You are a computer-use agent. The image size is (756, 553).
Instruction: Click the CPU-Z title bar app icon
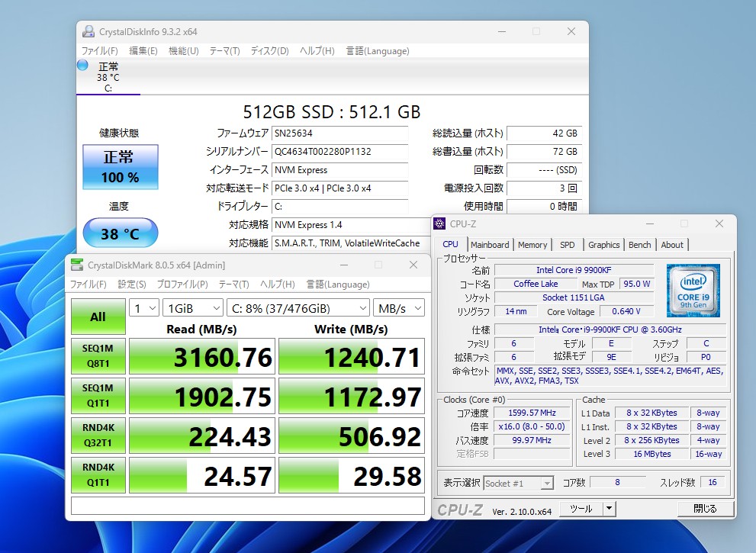[x=439, y=223]
